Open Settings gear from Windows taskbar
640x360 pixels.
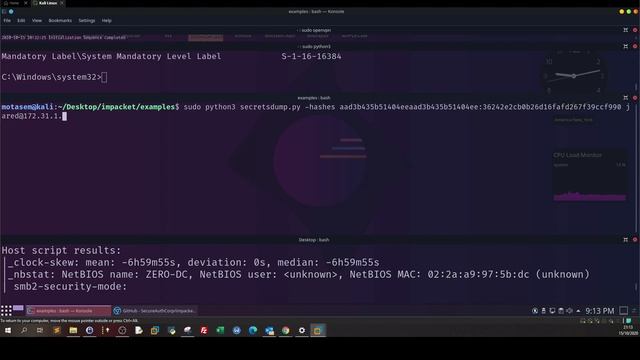pos(302,331)
